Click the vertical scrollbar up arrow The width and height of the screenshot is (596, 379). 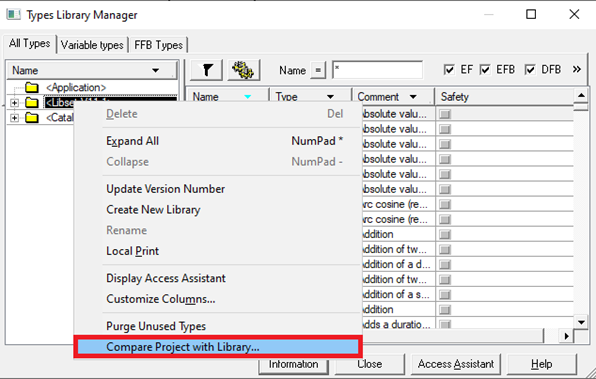[x=581, y=95]
